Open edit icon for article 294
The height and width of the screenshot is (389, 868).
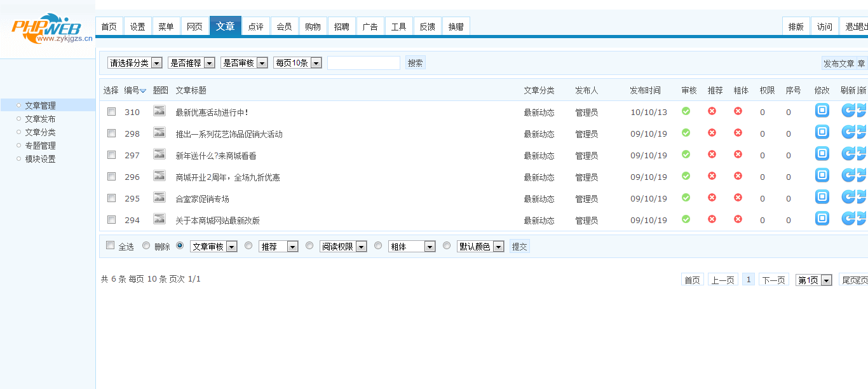822,219
